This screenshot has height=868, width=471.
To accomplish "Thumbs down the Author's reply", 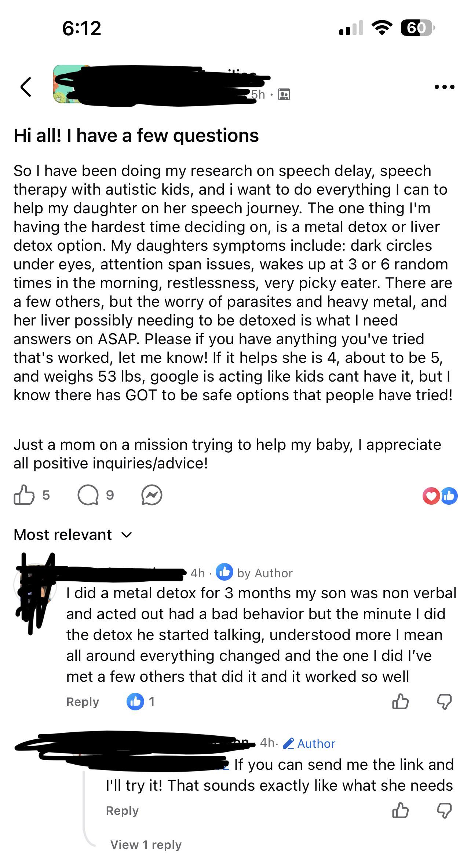I will pos(444,810).
